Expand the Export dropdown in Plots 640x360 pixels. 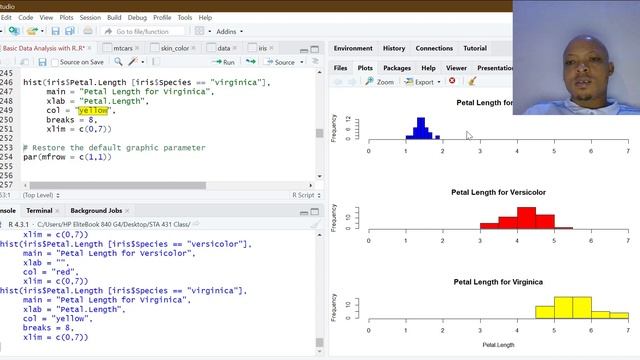click(439, 82)
